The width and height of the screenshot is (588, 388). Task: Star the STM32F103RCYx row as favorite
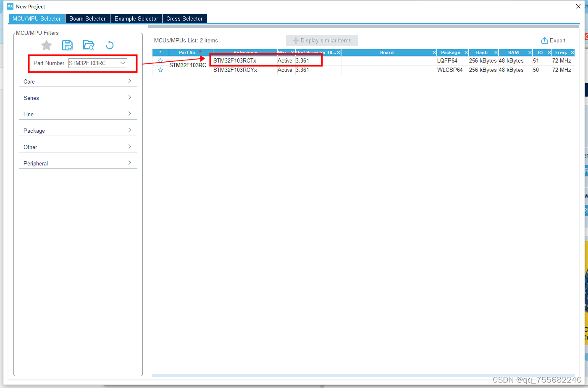point(160,70)
